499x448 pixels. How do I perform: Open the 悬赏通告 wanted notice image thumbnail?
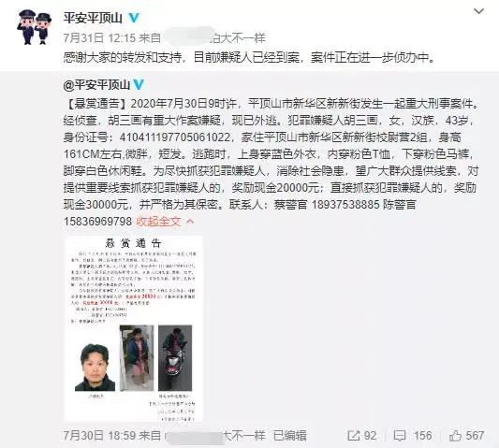click(133, 329)
